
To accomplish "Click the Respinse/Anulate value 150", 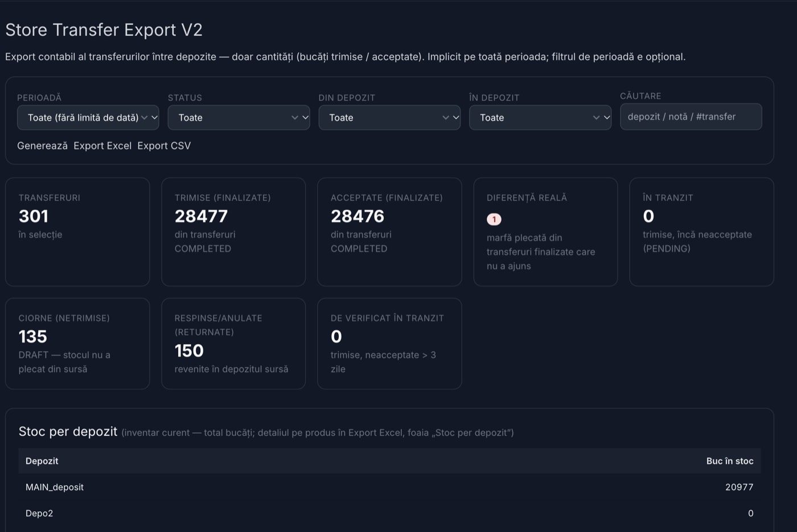I will tap(189, 351).
